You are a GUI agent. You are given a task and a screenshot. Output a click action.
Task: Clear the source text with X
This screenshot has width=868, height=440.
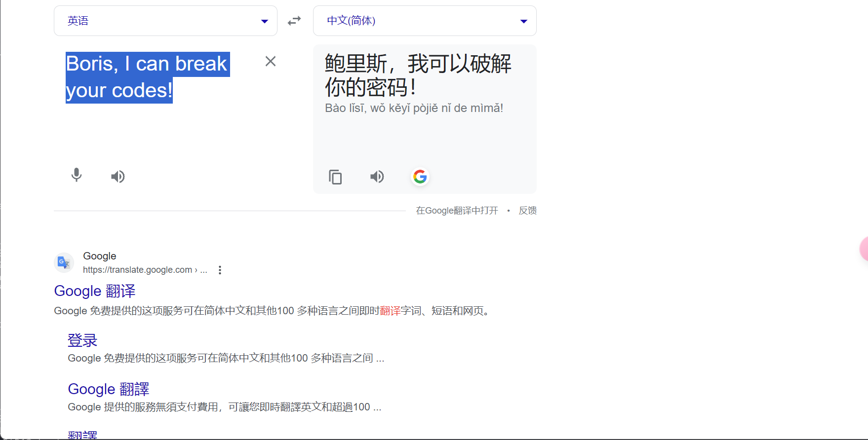[x=271, y=61]
